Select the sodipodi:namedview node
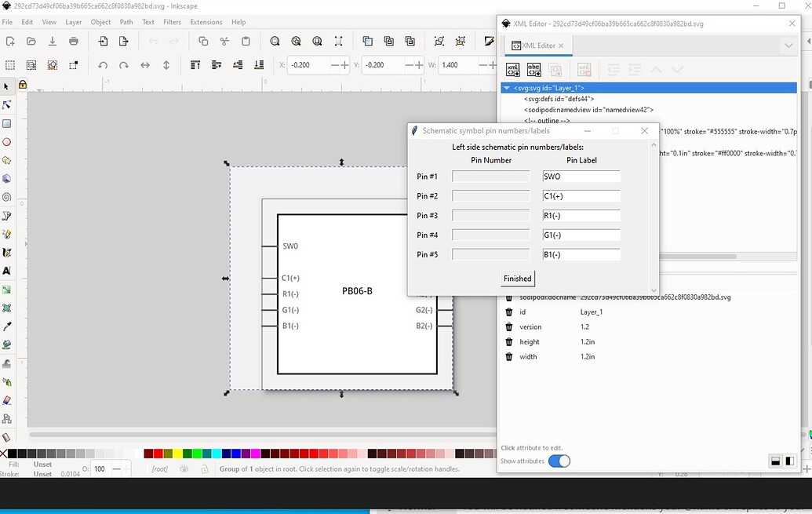 [x=589, y=110]
